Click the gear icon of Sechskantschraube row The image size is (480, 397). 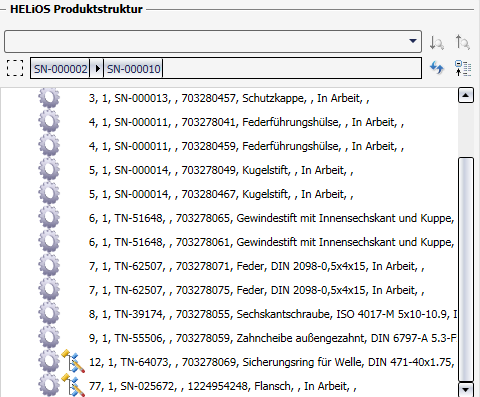49,314
